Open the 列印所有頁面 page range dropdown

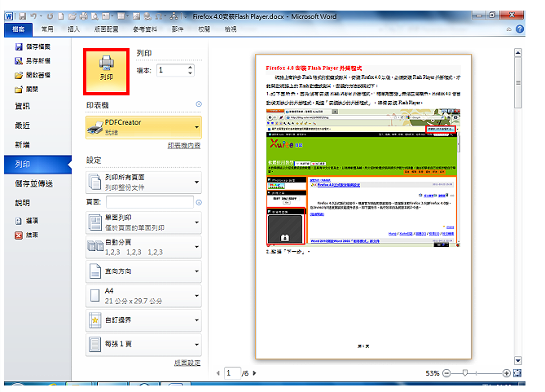click(143, 183)
